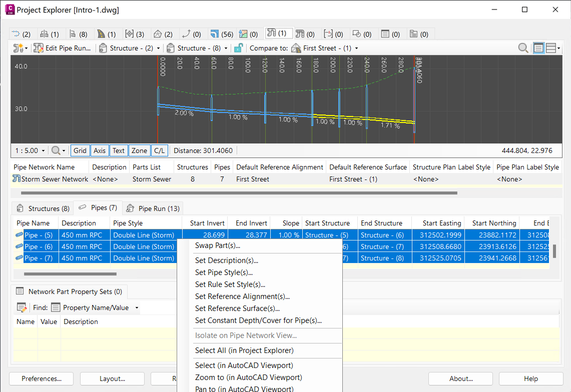Open the Catchments tab before last two
Viewport: 571px width, 392px height.
coord(362,34)
